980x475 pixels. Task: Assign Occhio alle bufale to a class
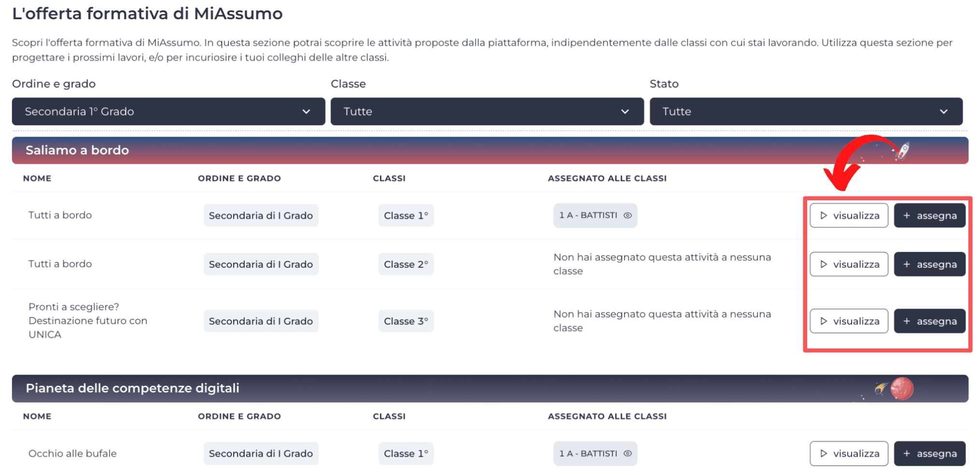tap(929, 453)
